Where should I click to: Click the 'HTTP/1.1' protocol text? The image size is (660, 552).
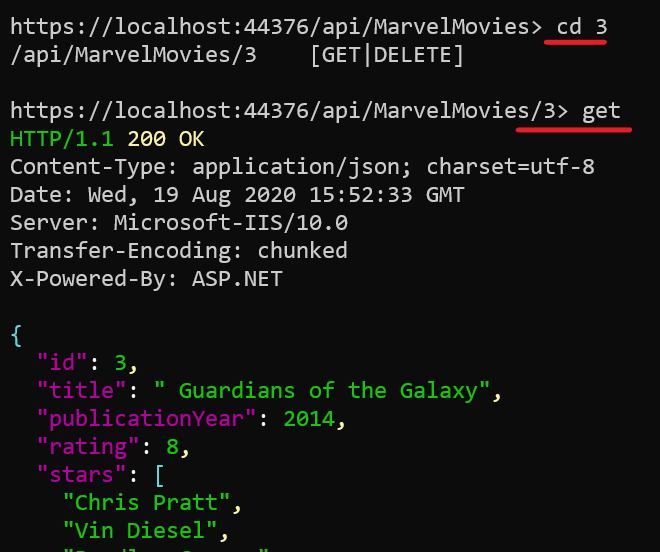pos(62,139)
